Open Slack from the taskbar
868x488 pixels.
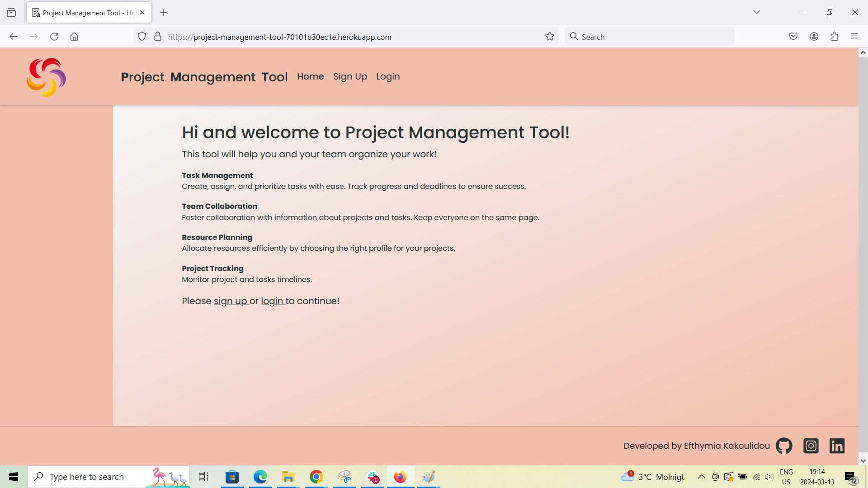click(373, 476)
